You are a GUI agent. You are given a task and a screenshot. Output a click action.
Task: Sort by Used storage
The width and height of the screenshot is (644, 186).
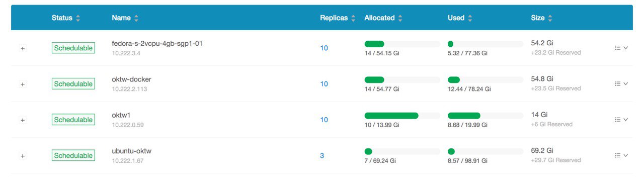470,18
